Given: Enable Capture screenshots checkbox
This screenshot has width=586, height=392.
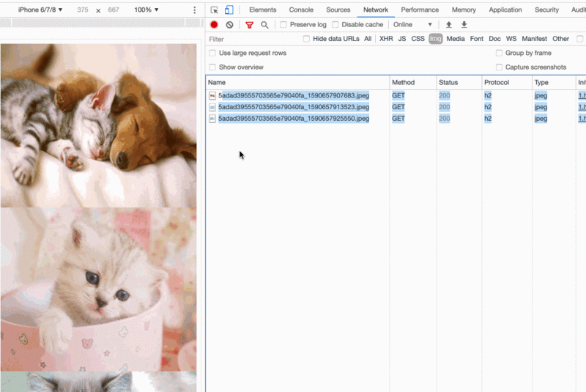Looking at the screenshot, I should pos(499,67).
